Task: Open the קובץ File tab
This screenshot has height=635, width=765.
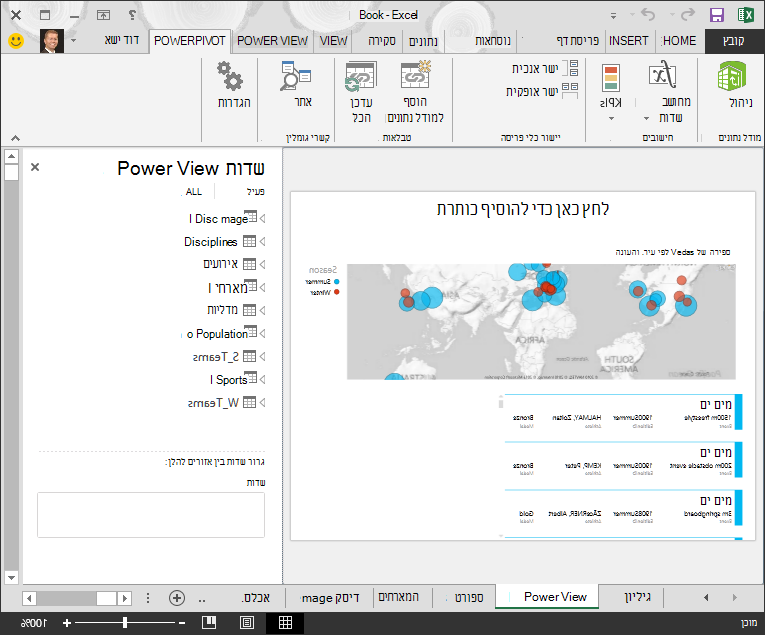Action: point(734,41)
